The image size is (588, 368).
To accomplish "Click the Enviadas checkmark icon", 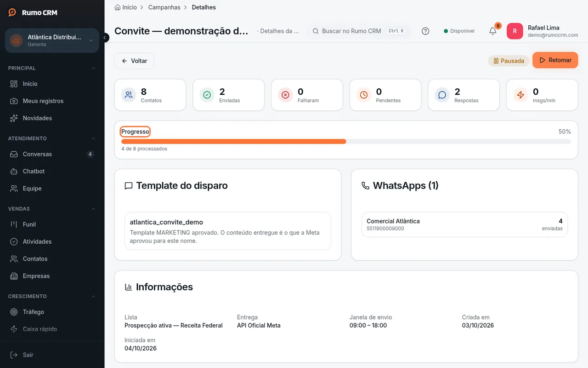I will (x=207, y=95).
